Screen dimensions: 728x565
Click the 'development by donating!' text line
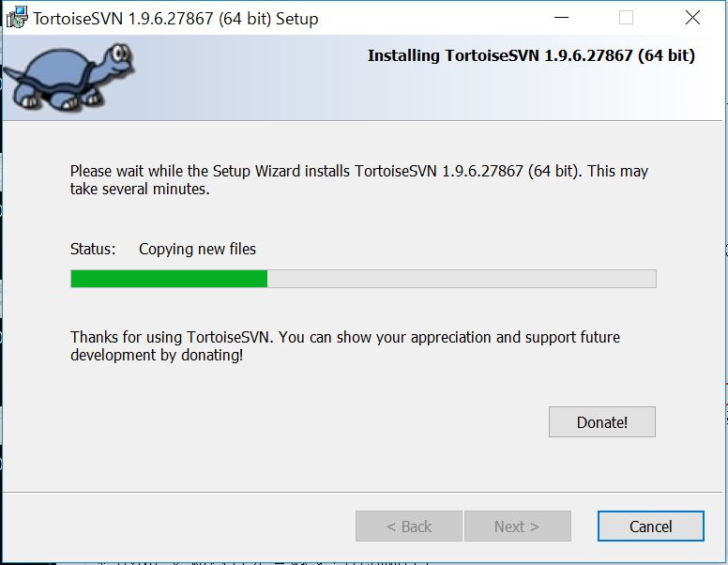pos(157,355)
